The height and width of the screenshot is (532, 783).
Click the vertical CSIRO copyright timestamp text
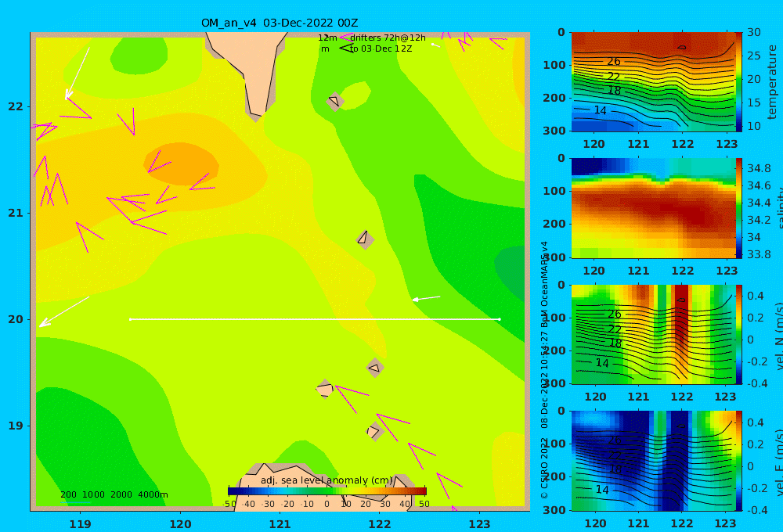point(544,370)
